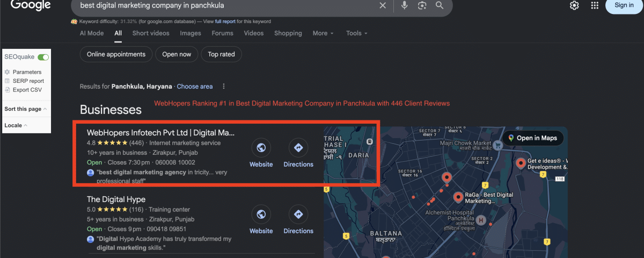The width and height of the screenshot is (644, 258).
Task: Open The Digital Hype Website globe icon
Action: (261, 214)
